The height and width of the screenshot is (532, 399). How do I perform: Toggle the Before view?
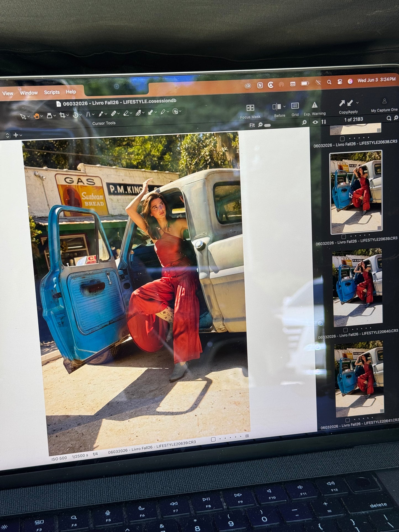point(276,107)
